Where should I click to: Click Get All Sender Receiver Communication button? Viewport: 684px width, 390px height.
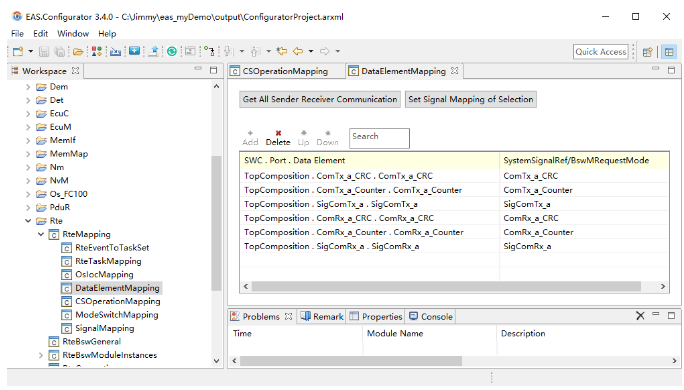point(320,99)
